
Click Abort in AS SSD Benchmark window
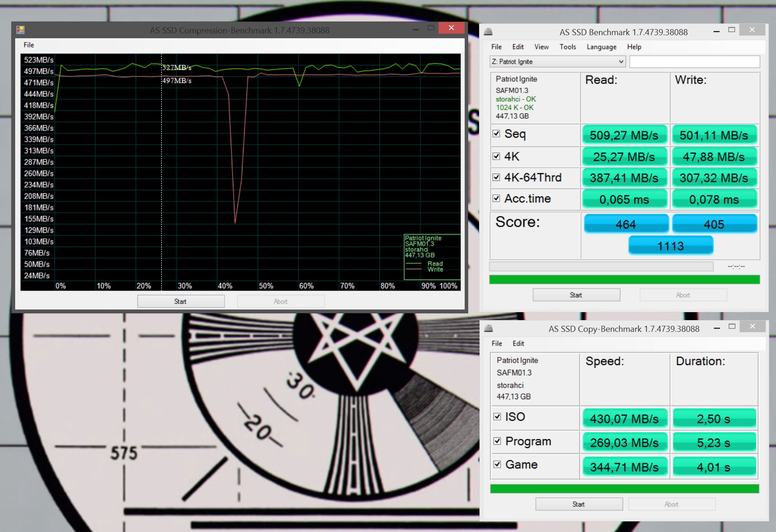[683, 295]
